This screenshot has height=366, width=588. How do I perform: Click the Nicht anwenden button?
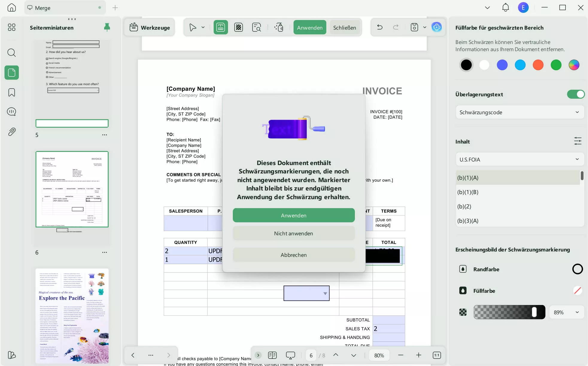(x=294, y=233)
